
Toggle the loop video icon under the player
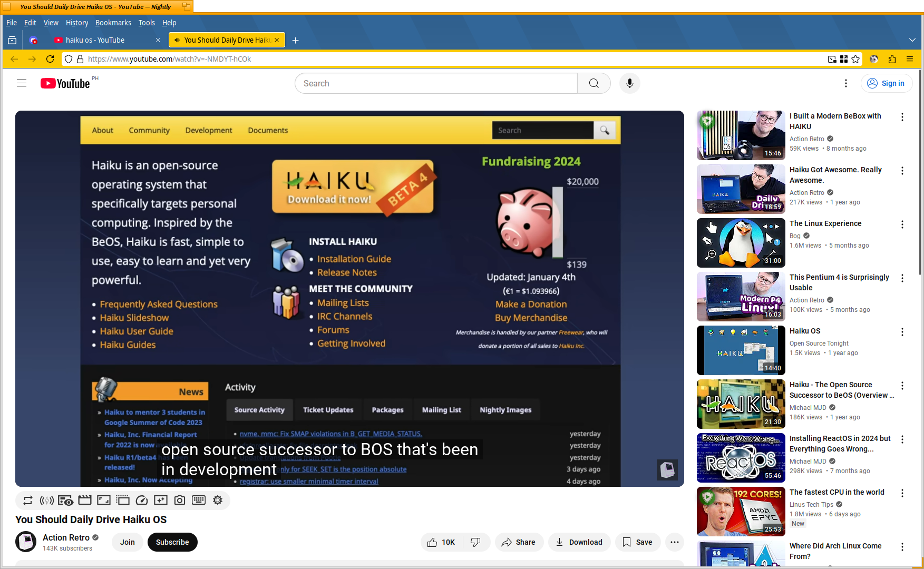[x=28, y=500]
